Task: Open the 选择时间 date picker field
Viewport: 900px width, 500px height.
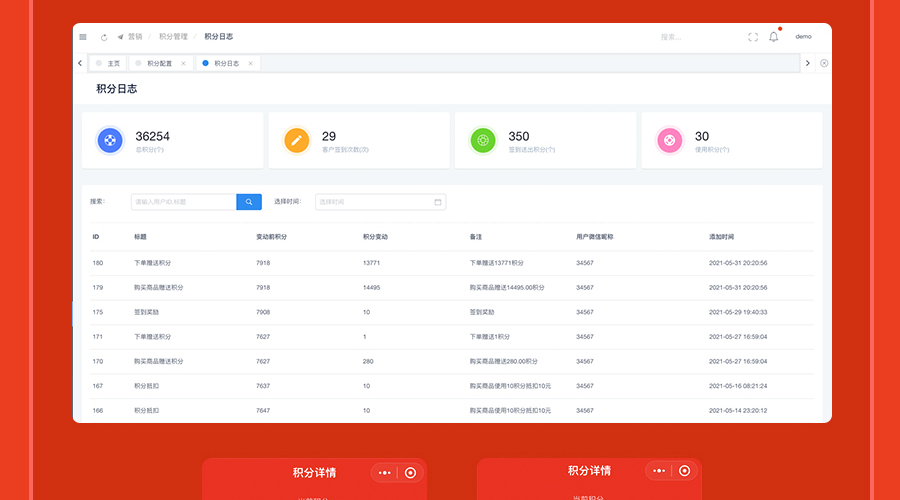Action: (x=381, y=202)
